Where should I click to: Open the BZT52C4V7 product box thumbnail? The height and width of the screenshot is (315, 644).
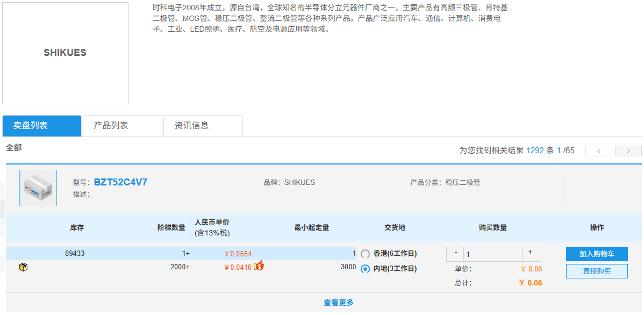pyautogui.click(x=38, y=188)
